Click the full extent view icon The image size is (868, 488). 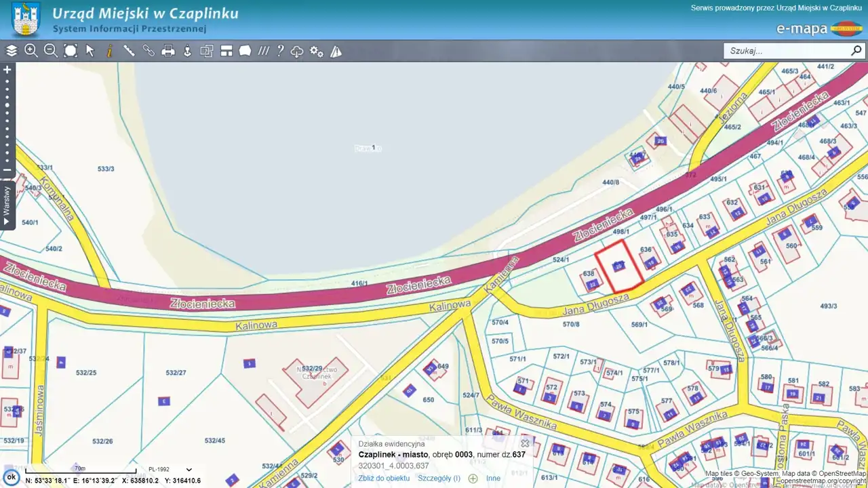pyautogui.click(x=71, y=51)
